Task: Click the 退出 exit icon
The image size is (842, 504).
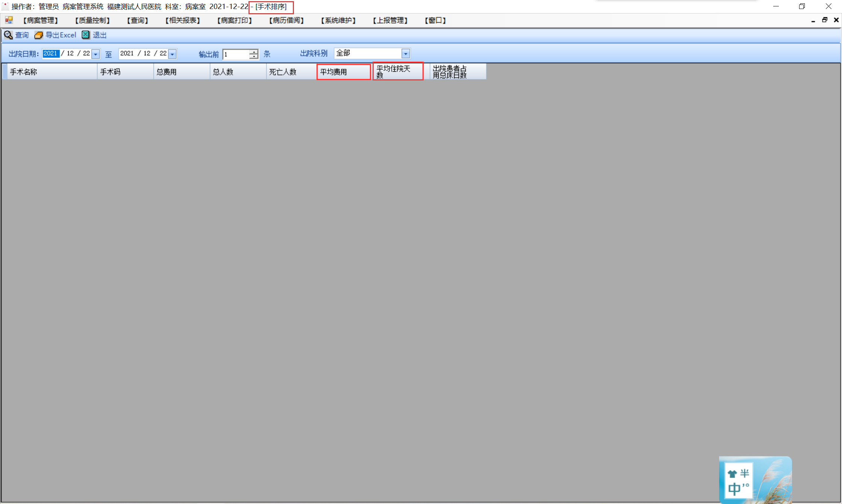Action: point(86,35)
